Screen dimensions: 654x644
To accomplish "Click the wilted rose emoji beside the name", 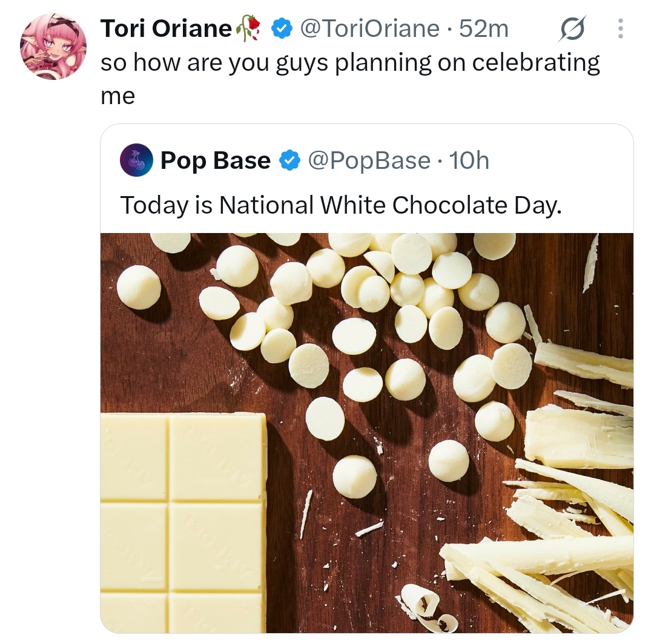I will [x=248, y=28].
